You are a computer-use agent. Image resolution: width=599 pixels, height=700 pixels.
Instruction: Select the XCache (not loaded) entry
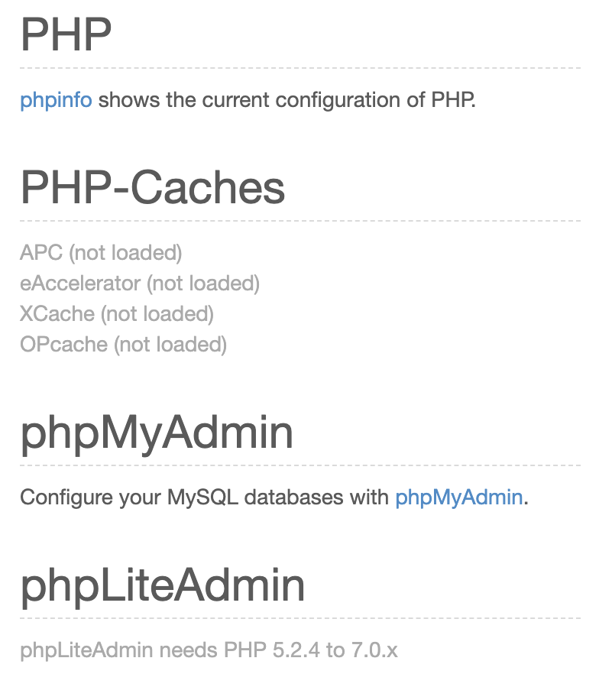pos(116,314)
